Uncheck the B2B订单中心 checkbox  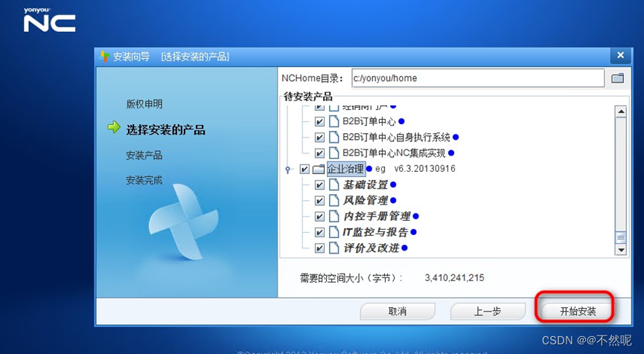[x=319, y=122]
